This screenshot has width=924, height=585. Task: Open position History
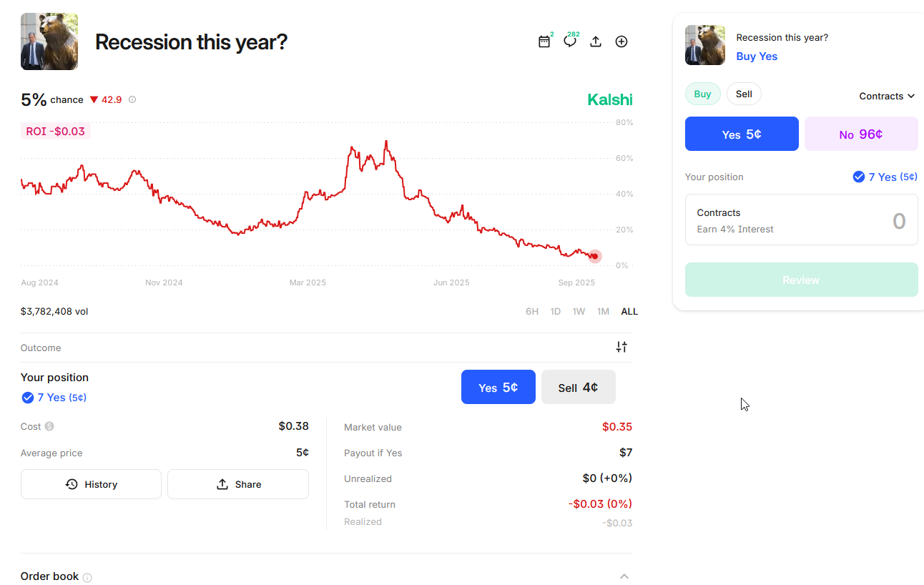(91, 484)
